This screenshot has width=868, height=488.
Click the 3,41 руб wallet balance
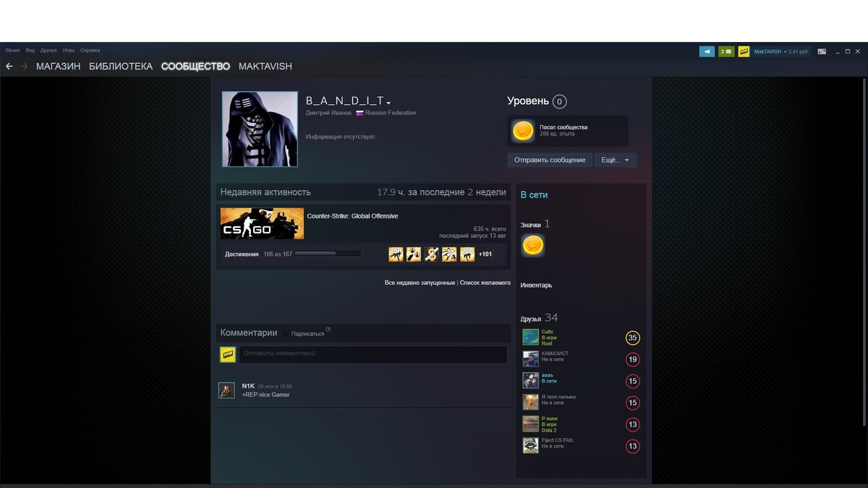[798, 51]
